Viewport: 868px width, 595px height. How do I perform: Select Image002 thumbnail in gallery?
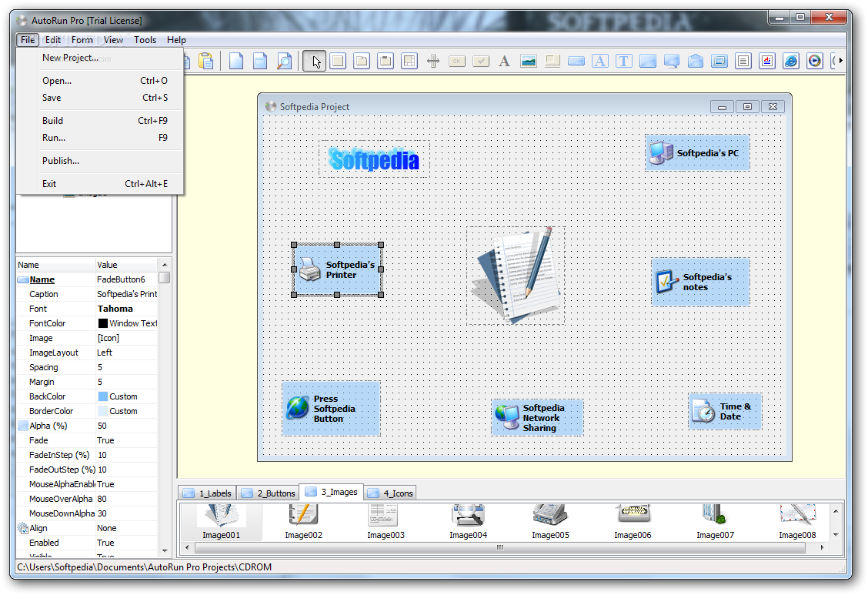[303, 521]
